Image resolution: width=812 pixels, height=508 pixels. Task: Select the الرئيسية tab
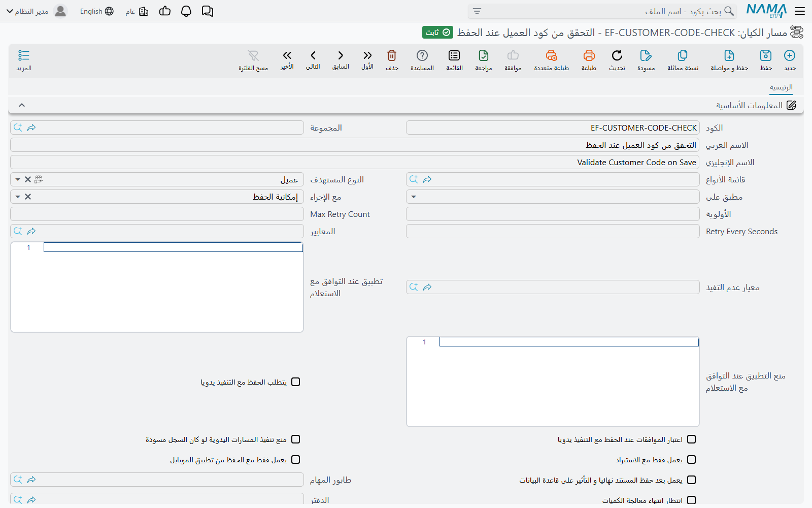[781, 87]
